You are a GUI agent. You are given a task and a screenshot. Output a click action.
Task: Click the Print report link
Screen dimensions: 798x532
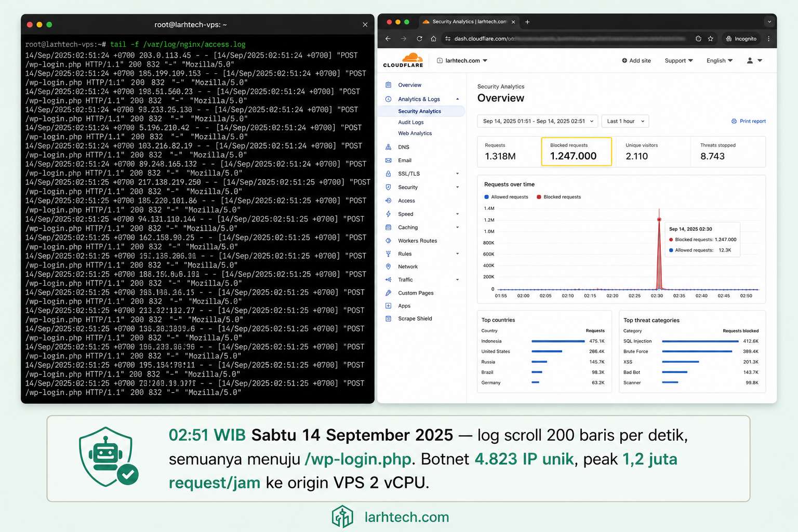coord(749,121)
